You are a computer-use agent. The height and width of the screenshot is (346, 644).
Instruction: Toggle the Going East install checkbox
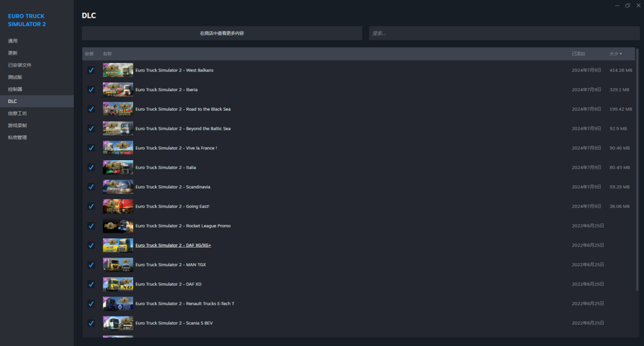point(91,206)
